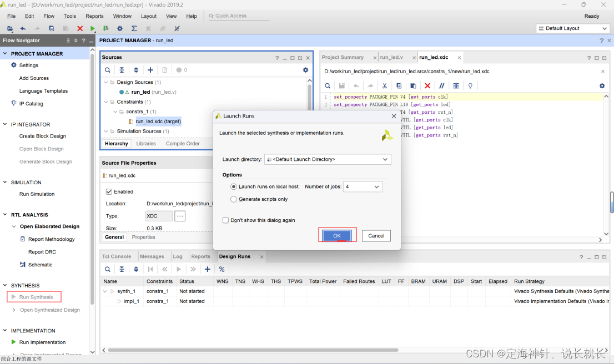
Task: Click the Copy icon in editor toolbar
Action: tap(399, 85)
